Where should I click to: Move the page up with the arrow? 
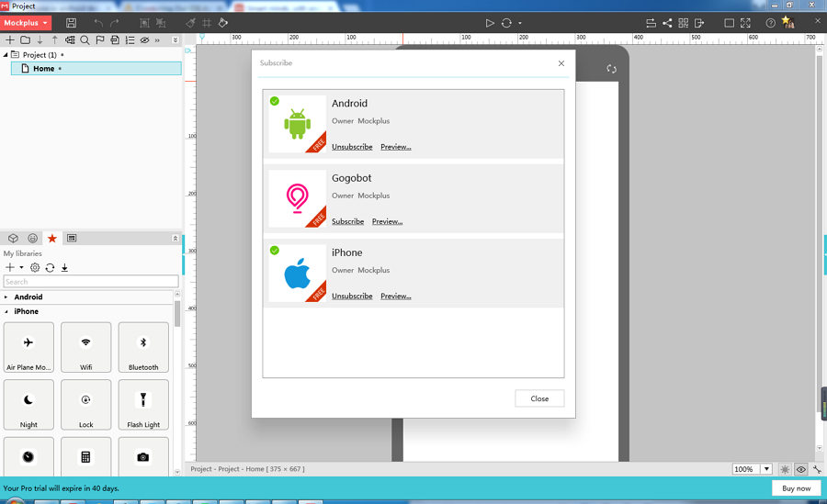(54, 40)
